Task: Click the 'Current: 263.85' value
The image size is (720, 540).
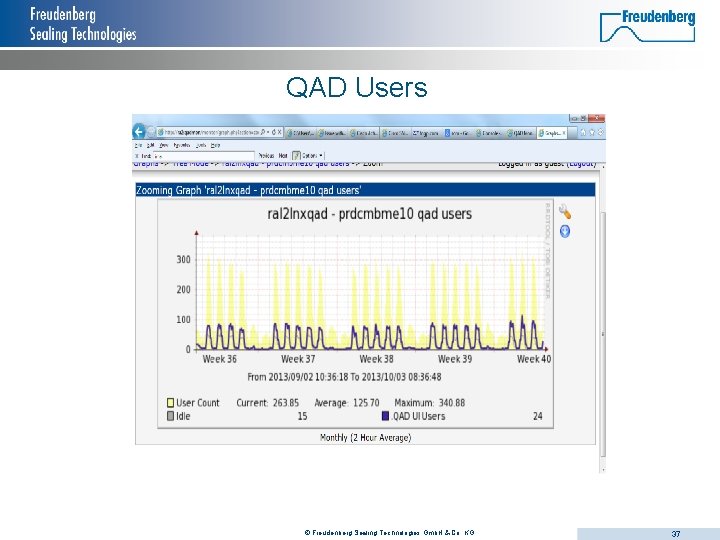Action: [x=268, y=403]
